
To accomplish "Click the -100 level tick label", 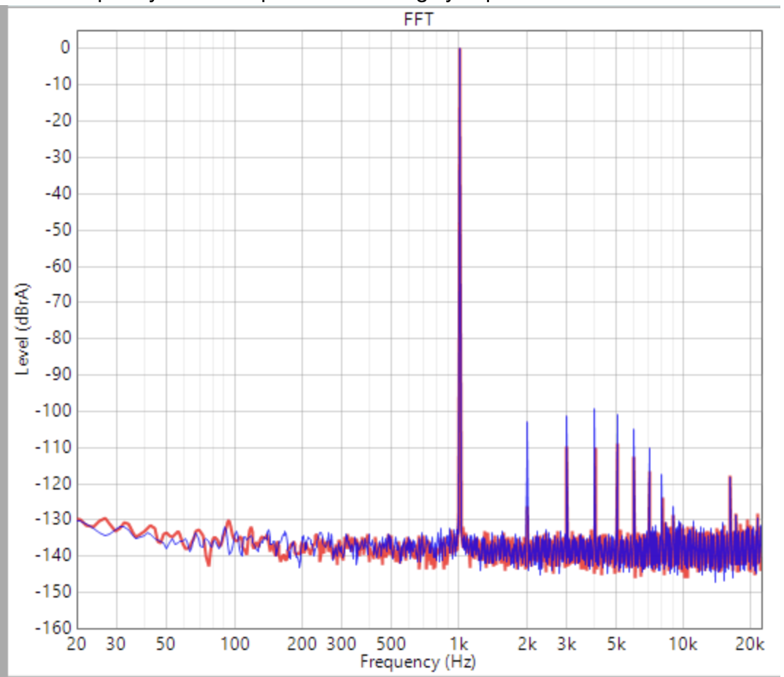I will pos(54,411).
